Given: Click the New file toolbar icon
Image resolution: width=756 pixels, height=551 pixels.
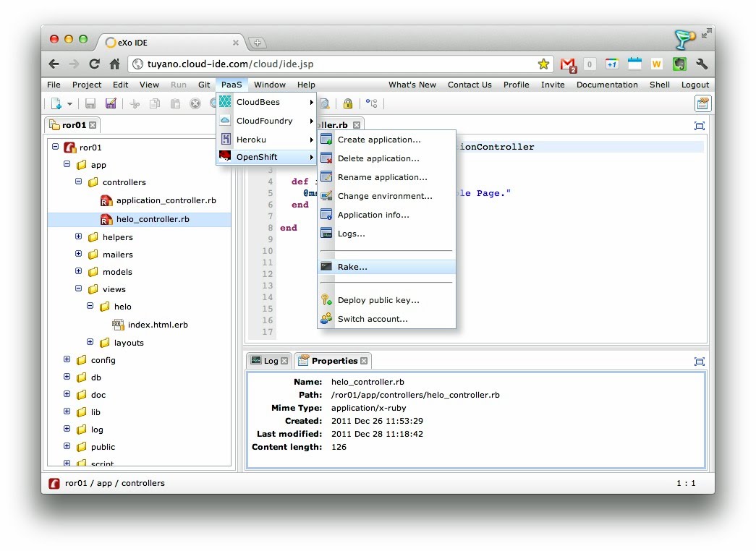Looking at the screenshot, I should tap(56, 103).
